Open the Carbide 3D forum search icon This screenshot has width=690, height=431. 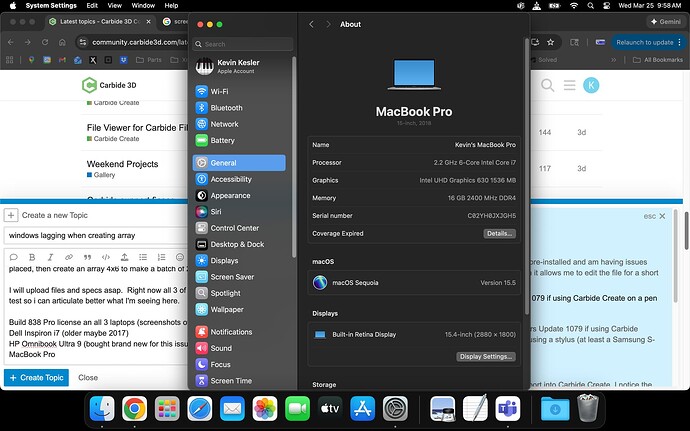(547, 85)
